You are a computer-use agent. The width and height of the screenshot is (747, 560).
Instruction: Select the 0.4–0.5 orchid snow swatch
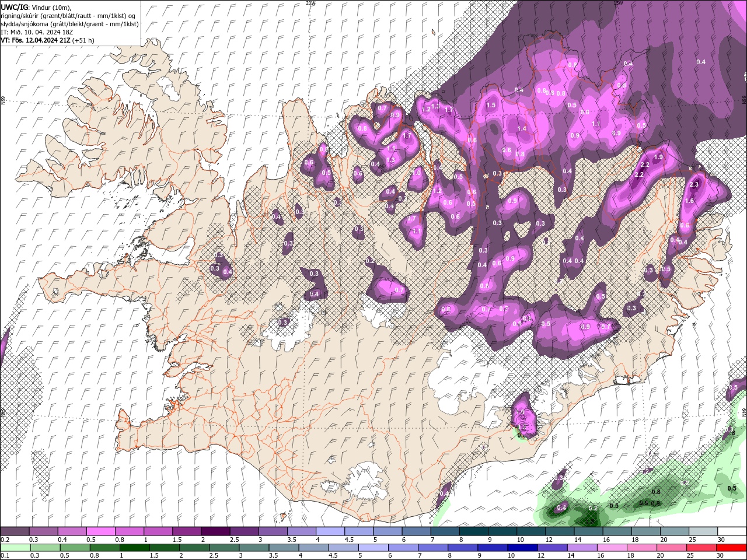click(72, 531)
